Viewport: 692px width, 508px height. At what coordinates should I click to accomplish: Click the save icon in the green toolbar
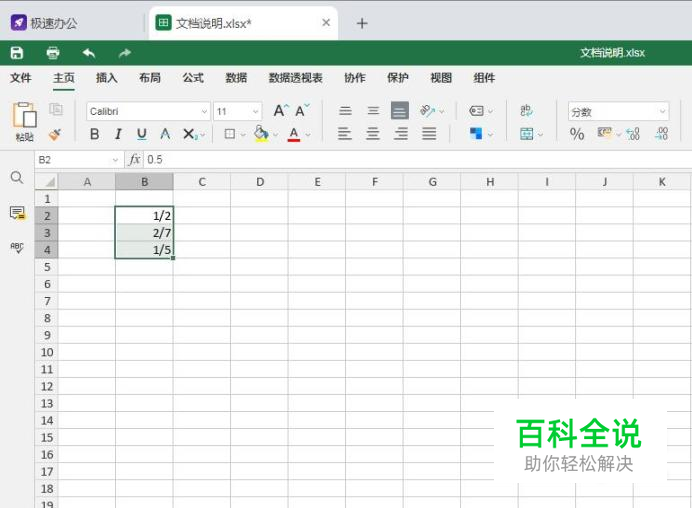click(17, 53)
